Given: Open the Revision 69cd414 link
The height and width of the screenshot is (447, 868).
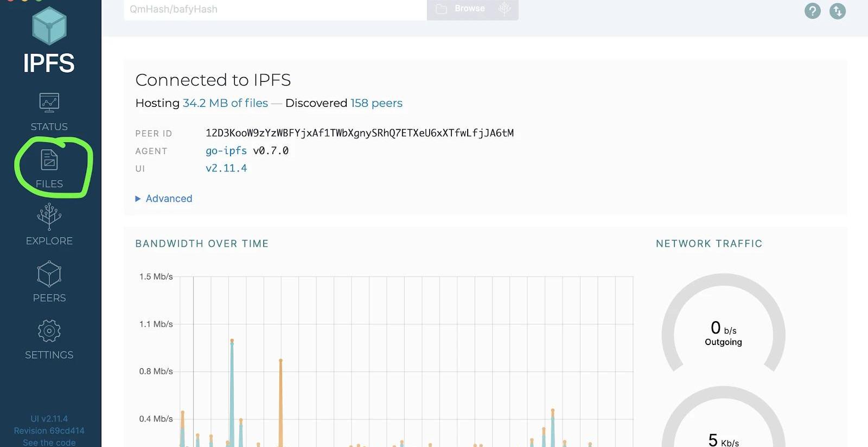Looking at the screenshot, I should click(x=49, y=431).
